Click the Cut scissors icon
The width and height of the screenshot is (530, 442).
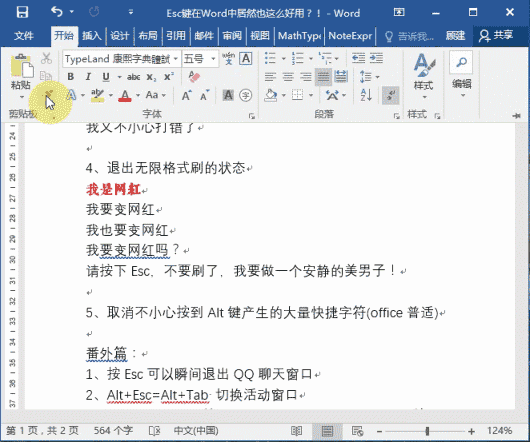[x=46, y=58]
